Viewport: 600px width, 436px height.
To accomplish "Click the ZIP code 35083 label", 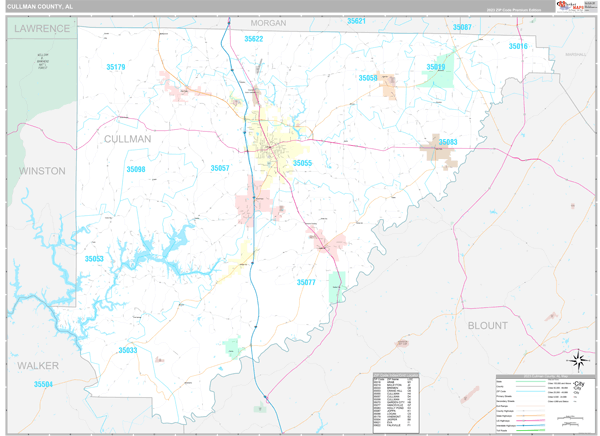I will click(447, 143).
